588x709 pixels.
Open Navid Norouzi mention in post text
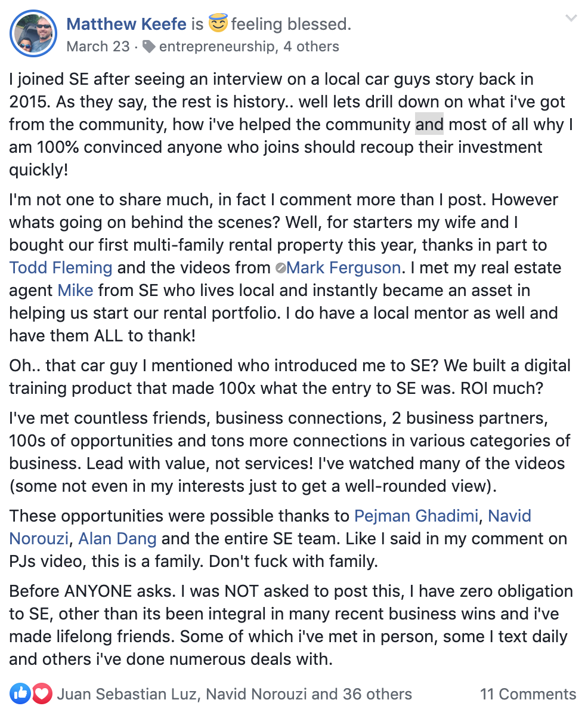coord(509,516)
